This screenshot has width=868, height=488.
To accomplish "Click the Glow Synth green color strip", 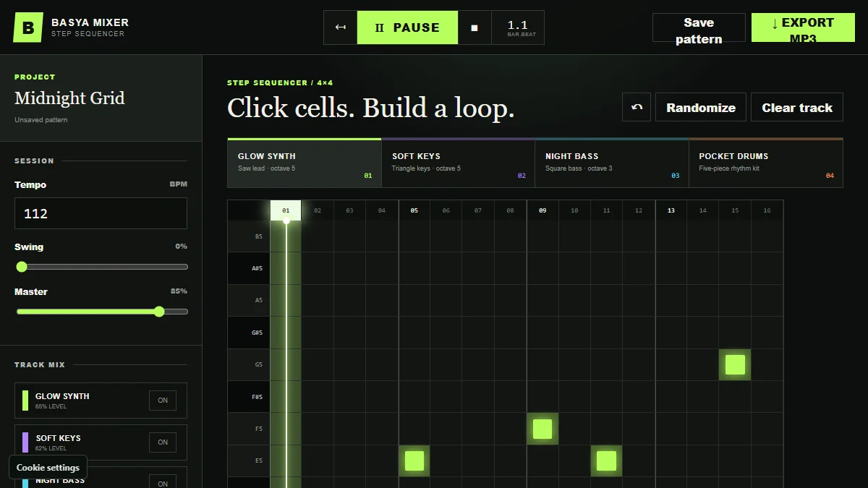I will coord(25,401).
